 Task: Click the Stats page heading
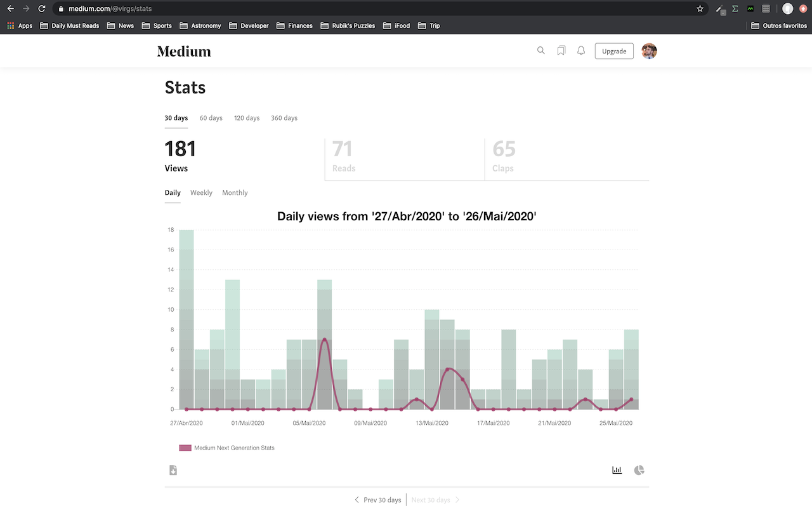click(x=185, y=88)
